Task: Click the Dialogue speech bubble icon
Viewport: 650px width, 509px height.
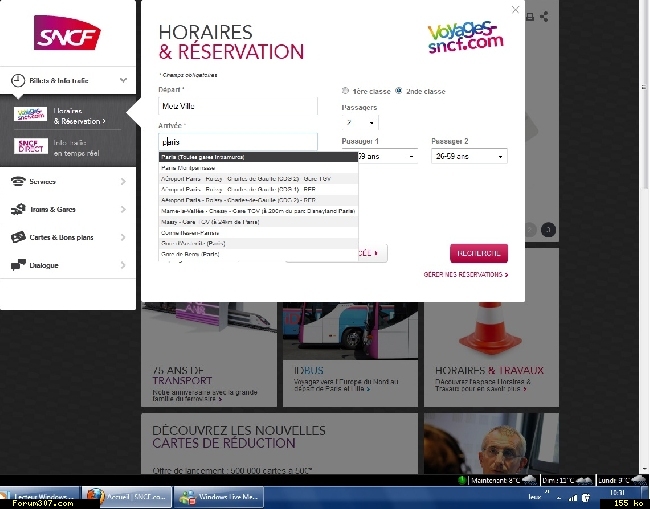Action: [x=19, y=265]
